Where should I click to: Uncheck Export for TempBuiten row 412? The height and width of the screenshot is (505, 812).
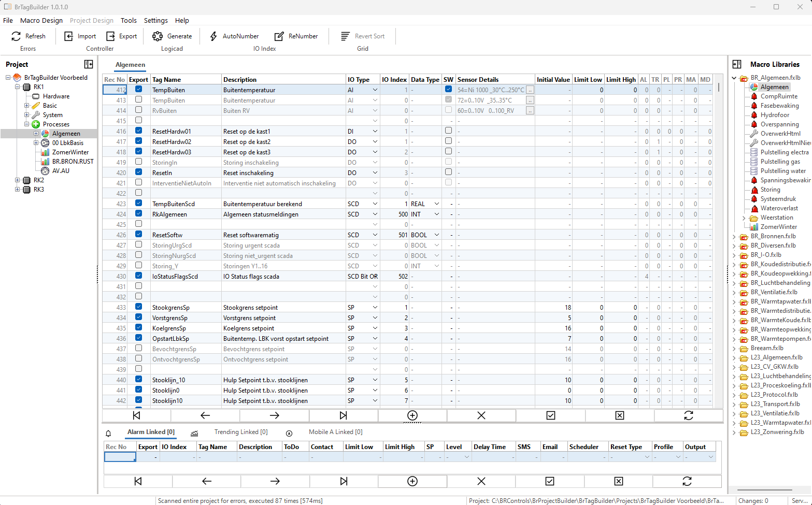click(138, 89)
